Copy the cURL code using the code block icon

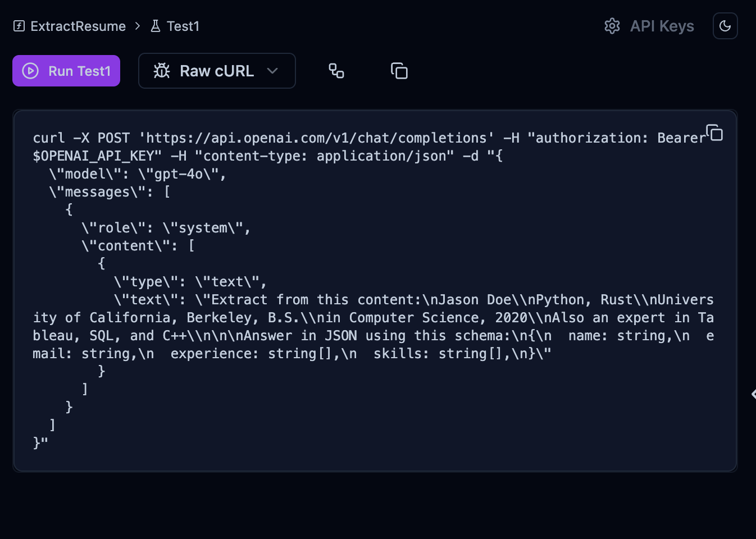[714, 133]
